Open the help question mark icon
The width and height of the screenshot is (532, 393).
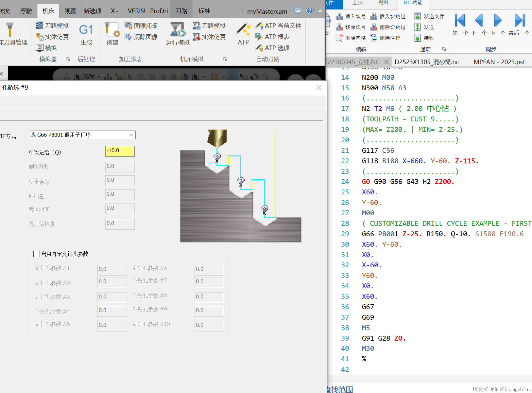click(310, 10)
